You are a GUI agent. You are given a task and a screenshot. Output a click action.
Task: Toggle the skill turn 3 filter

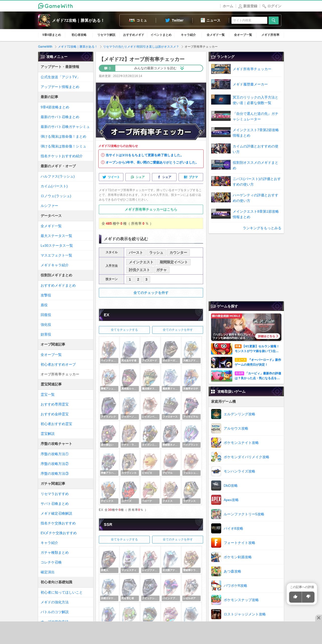146,279
